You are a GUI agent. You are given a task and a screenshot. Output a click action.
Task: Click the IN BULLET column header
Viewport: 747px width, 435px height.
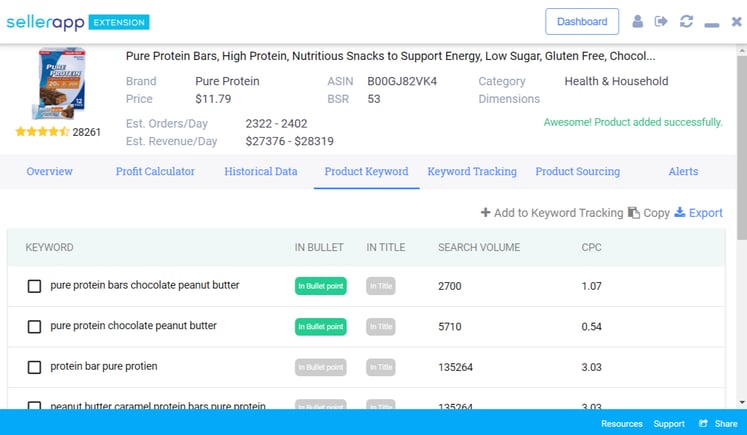pos(319,247)
